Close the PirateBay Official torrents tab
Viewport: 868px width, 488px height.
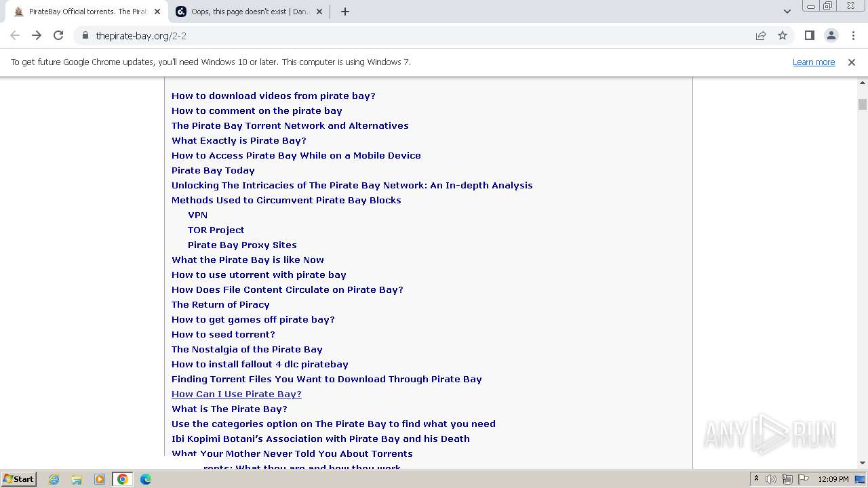157,12
